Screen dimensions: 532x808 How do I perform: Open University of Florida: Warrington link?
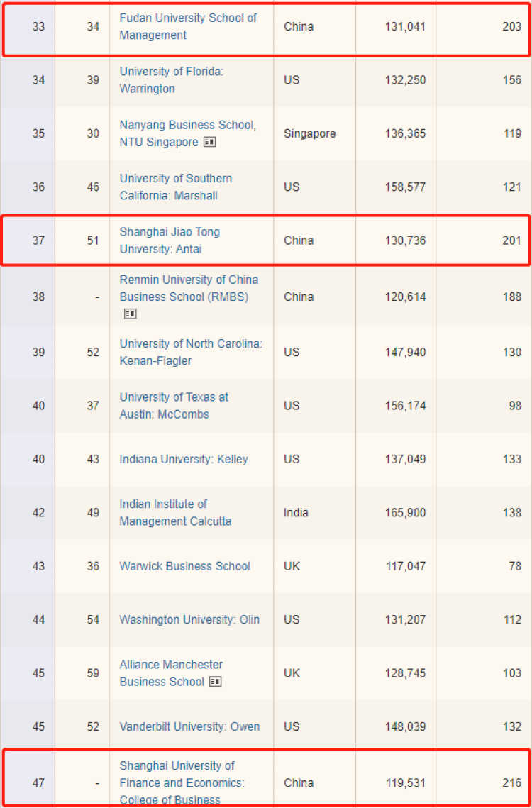[x=171, y=80]
